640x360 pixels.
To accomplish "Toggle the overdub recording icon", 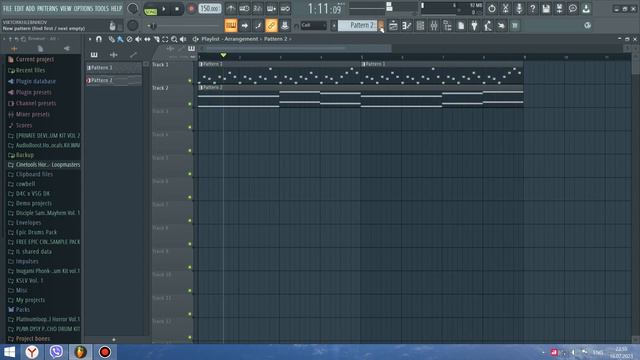I will click(x=271, y=9).
